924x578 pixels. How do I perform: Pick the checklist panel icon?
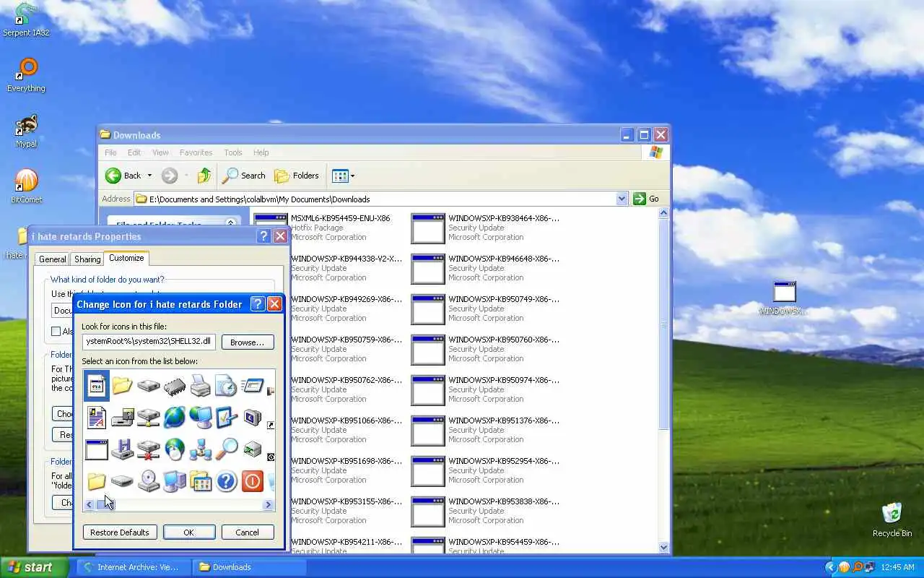coord(226,418)
